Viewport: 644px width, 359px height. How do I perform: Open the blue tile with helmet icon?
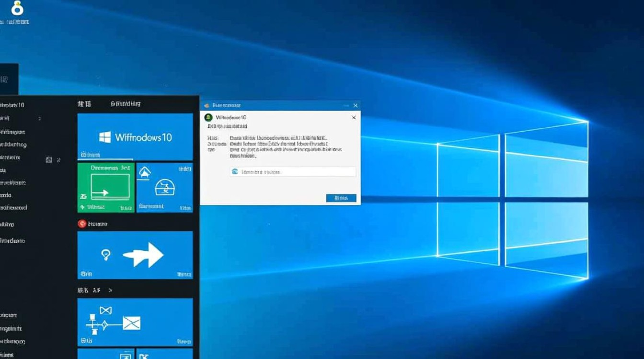(x=164, y=187)
